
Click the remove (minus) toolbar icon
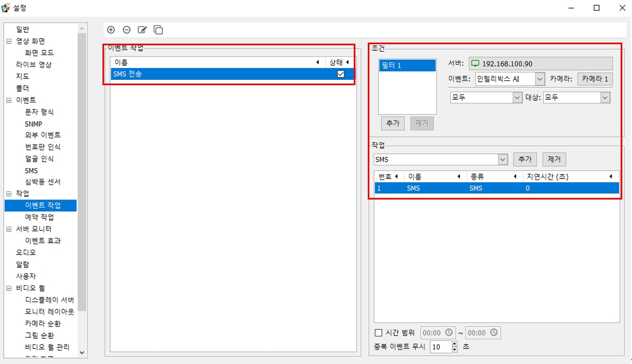click(x=127, y=30)
